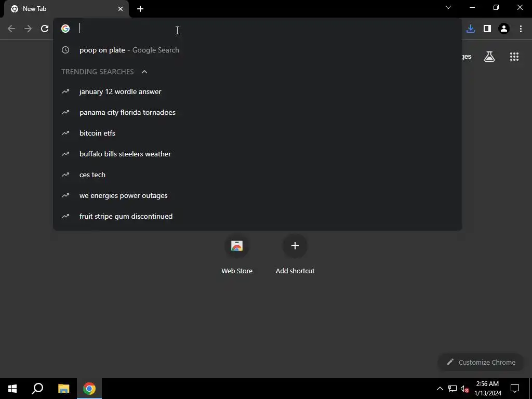Screen dimensions: 532x399
Task: Open the Downloads icon in the toolbar
Action: click(x=470, y=29)
